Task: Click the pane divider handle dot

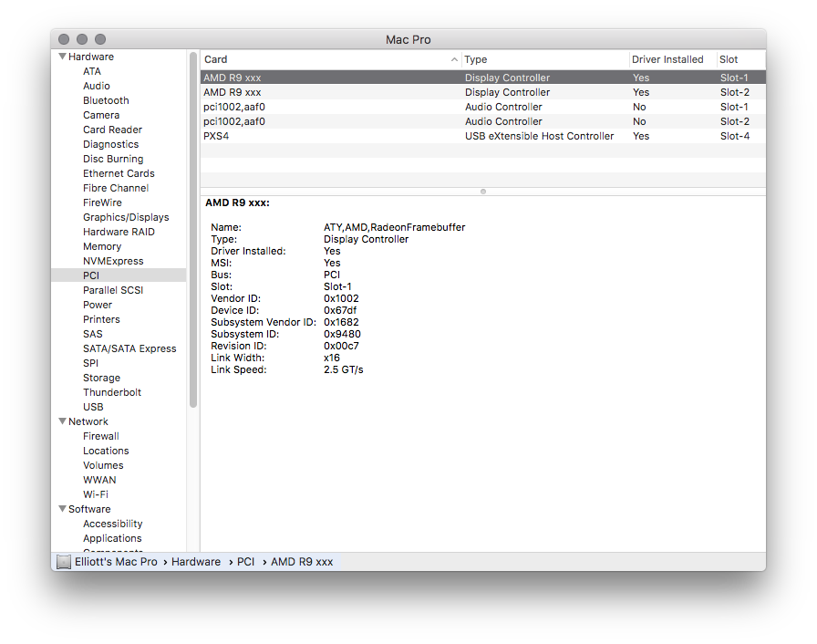Action: coord(483,192)
